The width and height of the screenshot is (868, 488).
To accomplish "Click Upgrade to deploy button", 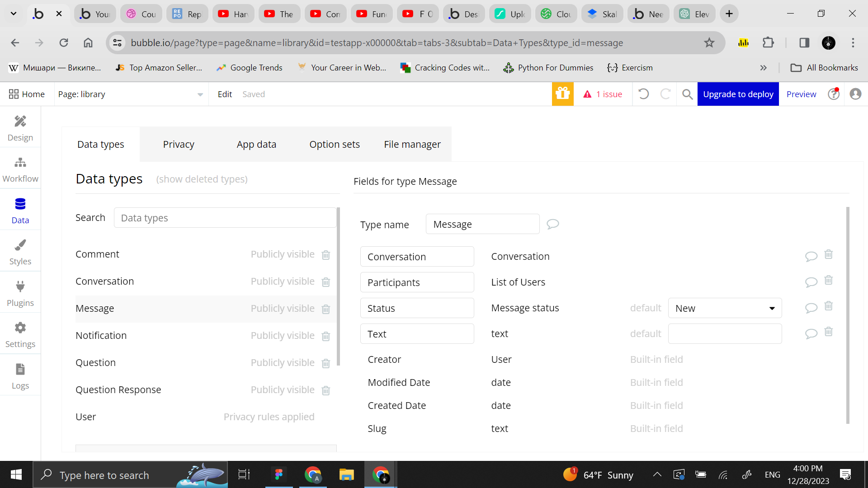I will pos(738,94).
